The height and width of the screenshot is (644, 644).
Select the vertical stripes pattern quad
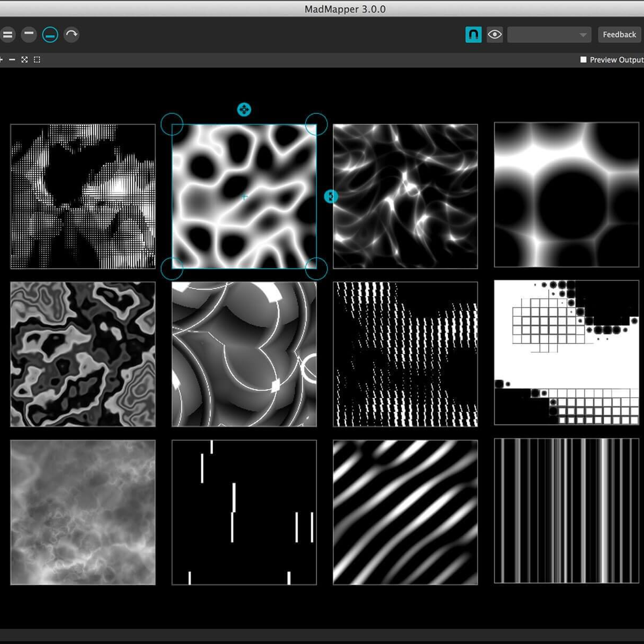pyautogui.click(x=566, y=511)
